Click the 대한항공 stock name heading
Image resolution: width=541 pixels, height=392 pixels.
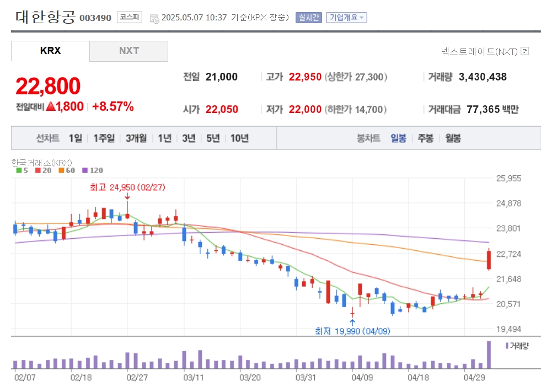[x=45, y=17]
